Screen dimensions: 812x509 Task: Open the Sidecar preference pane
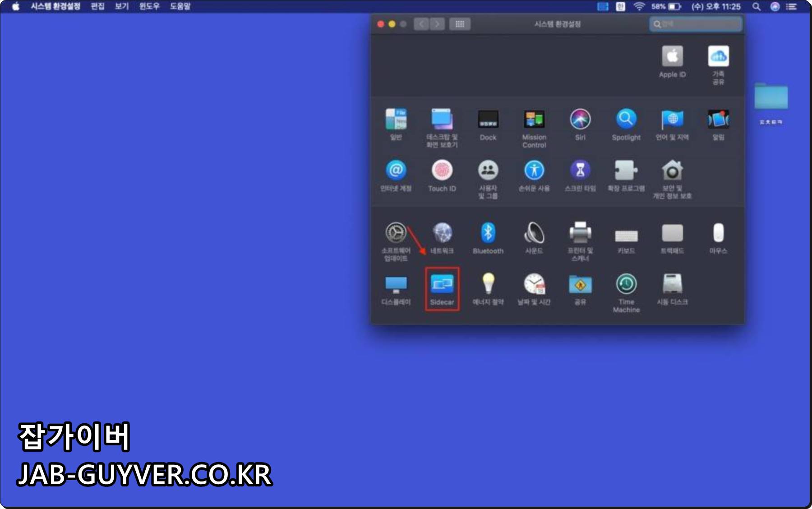pyautogui.click(x=442, y=289)
